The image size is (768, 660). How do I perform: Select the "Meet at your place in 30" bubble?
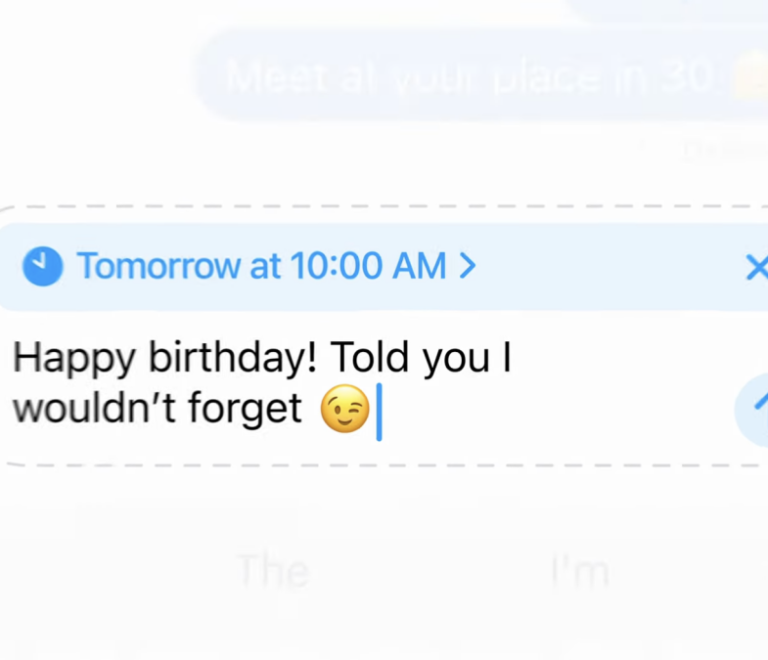[x=470, y=77]
